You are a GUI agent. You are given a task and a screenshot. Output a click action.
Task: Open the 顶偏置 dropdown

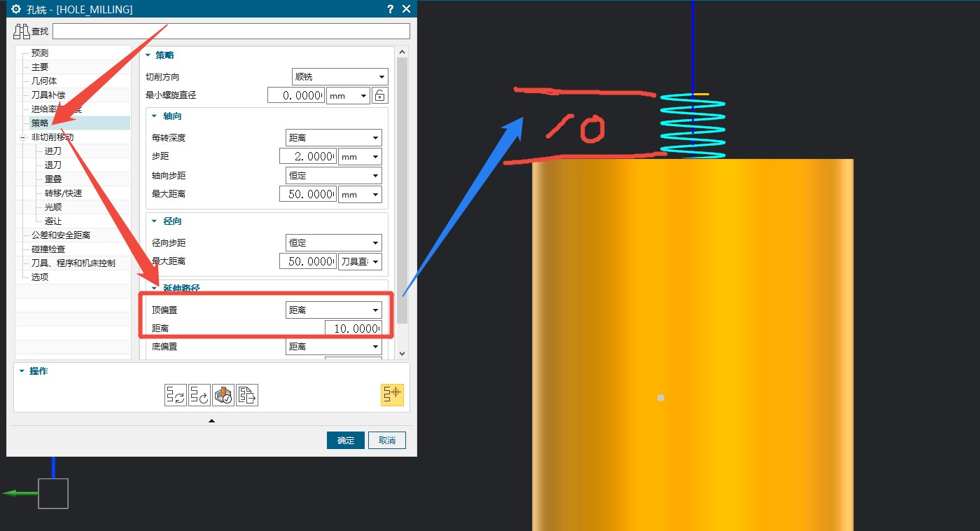(334, 310)
